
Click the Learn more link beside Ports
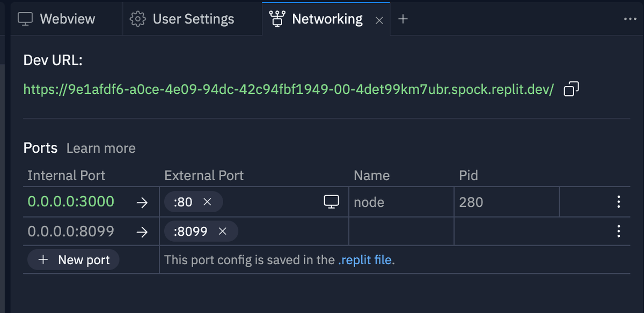point(100,148)
